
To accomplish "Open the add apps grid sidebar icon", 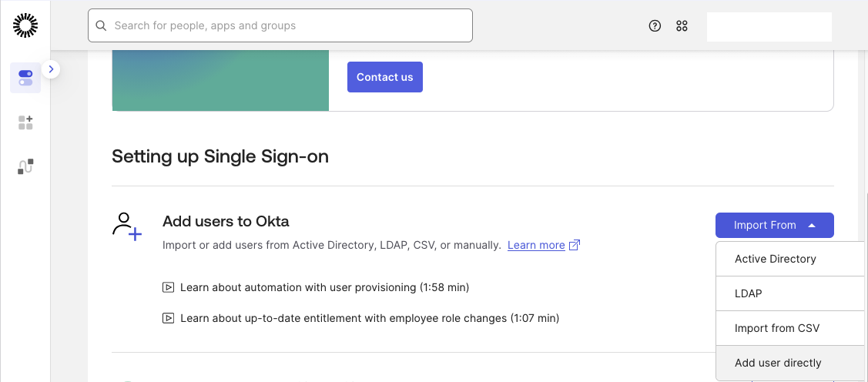I will point(25,122).
